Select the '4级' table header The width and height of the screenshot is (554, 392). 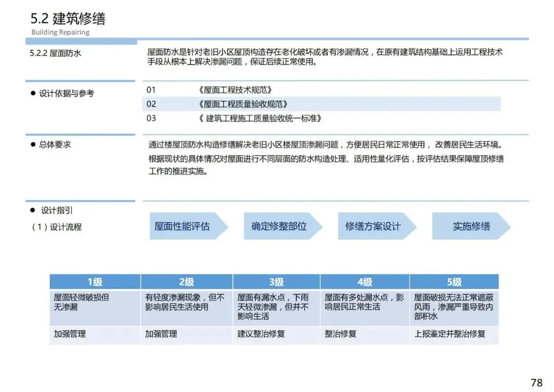pyautogui.click(x=365, y=282)
